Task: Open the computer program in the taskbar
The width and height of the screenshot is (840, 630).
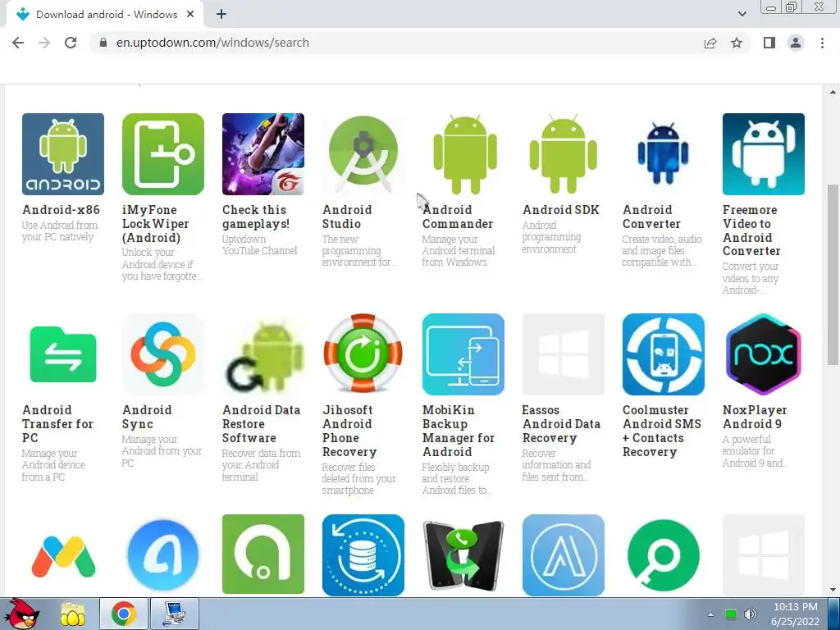Action: tap(174, 614)
